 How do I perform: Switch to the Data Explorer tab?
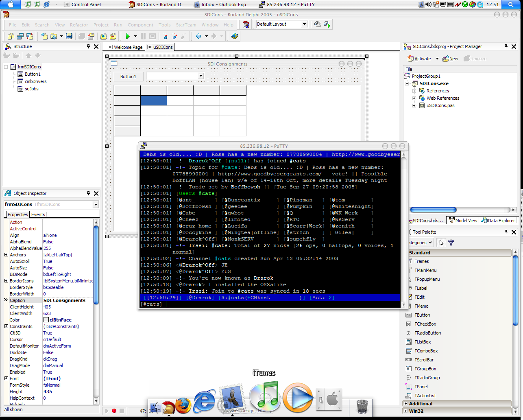[498, 221]
